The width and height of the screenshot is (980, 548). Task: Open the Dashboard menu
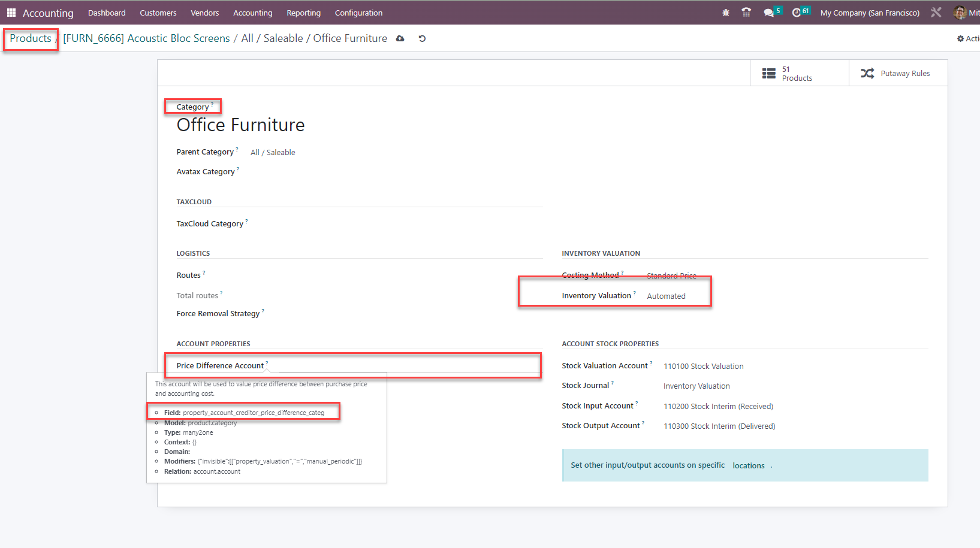pos(107,13)
